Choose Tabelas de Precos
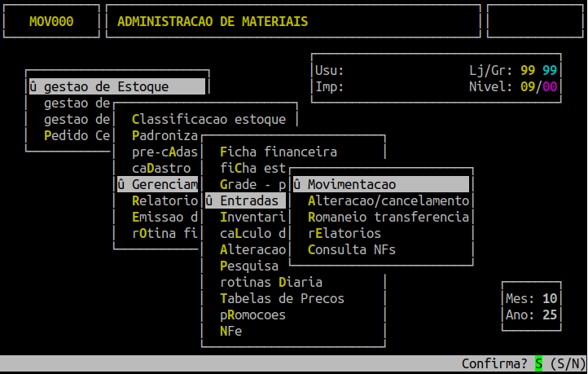The width and height of the screenshot is (588, 374). pyautogui.click(x=282, y=298)
